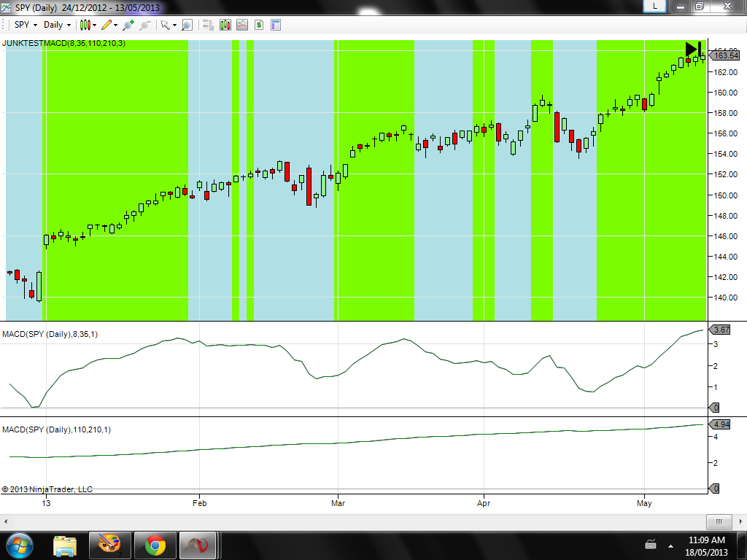Select the MACD 8,35,1 panel label
Image resolution: width=747 pixels, height=560 pixels.
50,334
